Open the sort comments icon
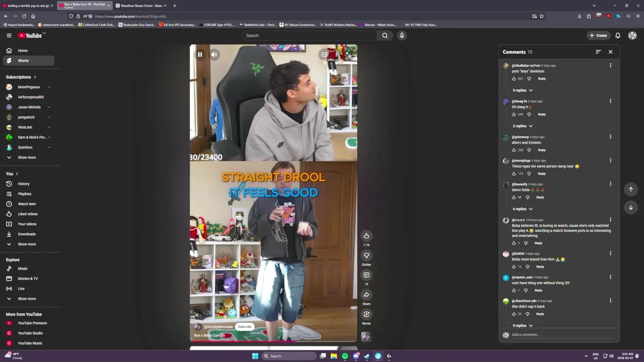This screenshot has width=644, height=362. tap(598, 52)
